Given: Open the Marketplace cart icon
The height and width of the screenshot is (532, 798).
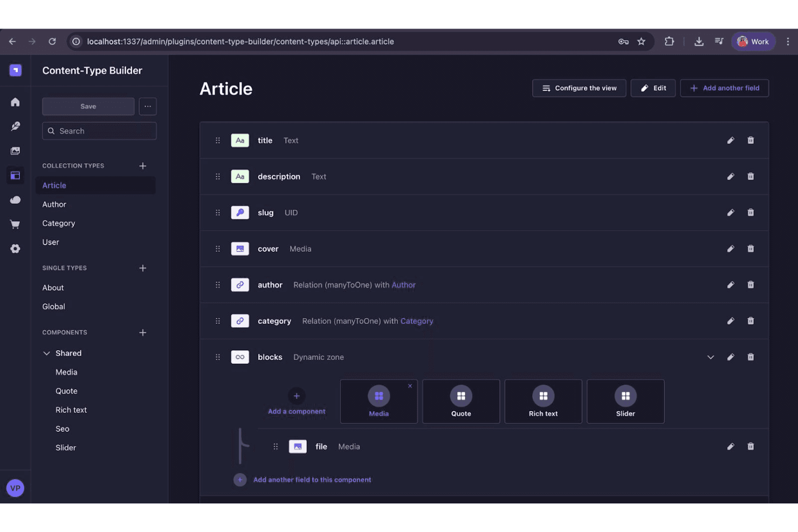Looking at the screenshot, I should click(15, 224).
